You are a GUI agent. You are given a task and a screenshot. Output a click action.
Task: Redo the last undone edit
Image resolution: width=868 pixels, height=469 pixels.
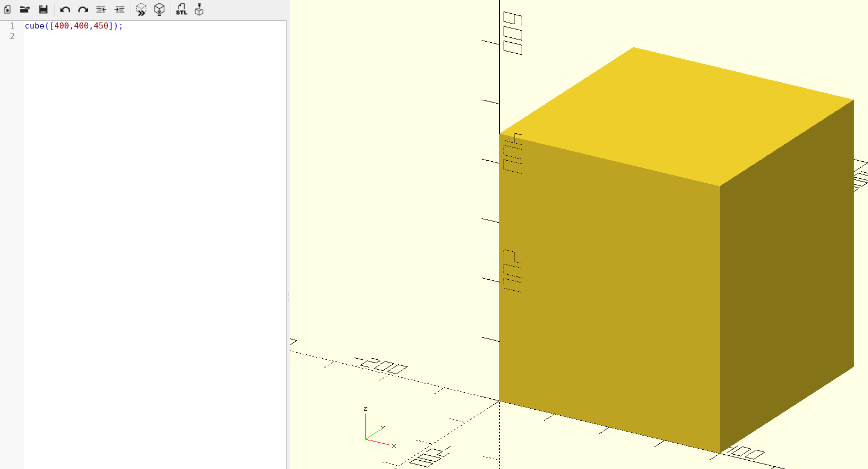click(x=83, y=9)
